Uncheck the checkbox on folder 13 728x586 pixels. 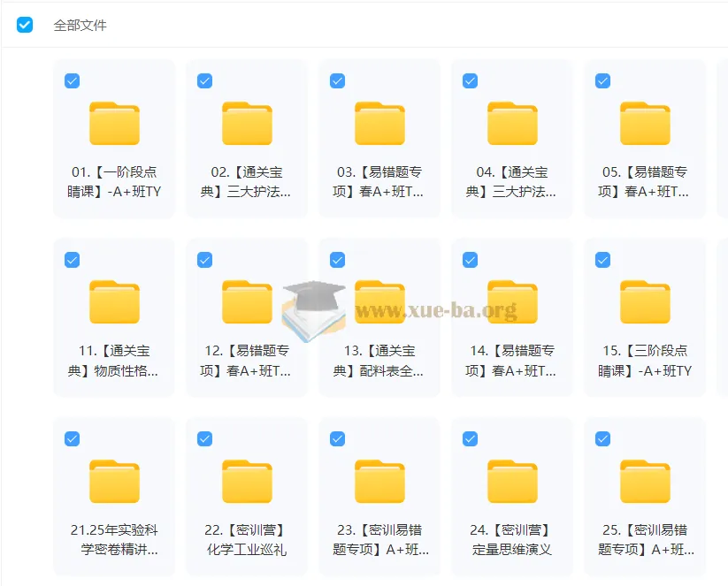pyautogui.click(x=337, y=260)
